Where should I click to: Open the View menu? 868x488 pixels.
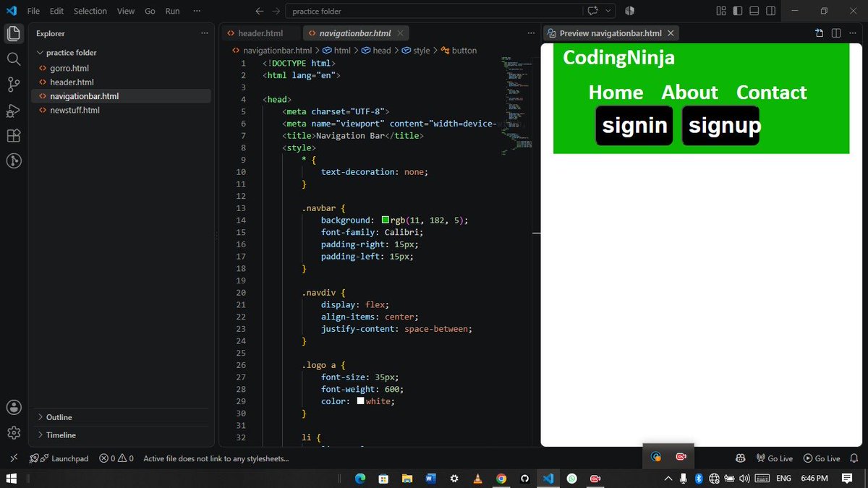pyautogui.click(x=126, y=11)
